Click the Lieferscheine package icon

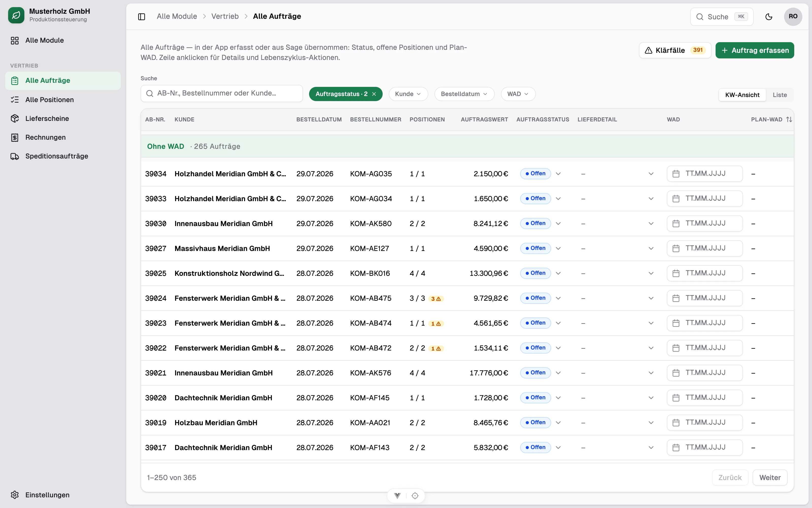pyautogui.click(x=14, y=119)
